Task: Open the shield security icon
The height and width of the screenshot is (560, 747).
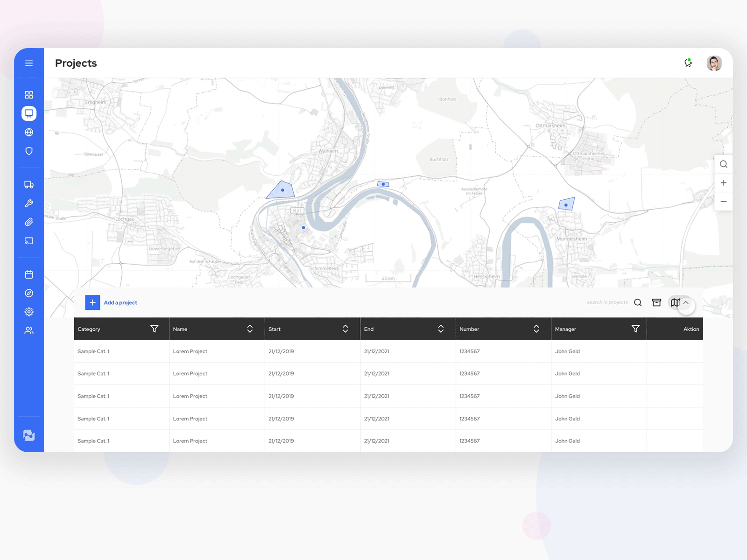Action: click(x=29, y=151)
